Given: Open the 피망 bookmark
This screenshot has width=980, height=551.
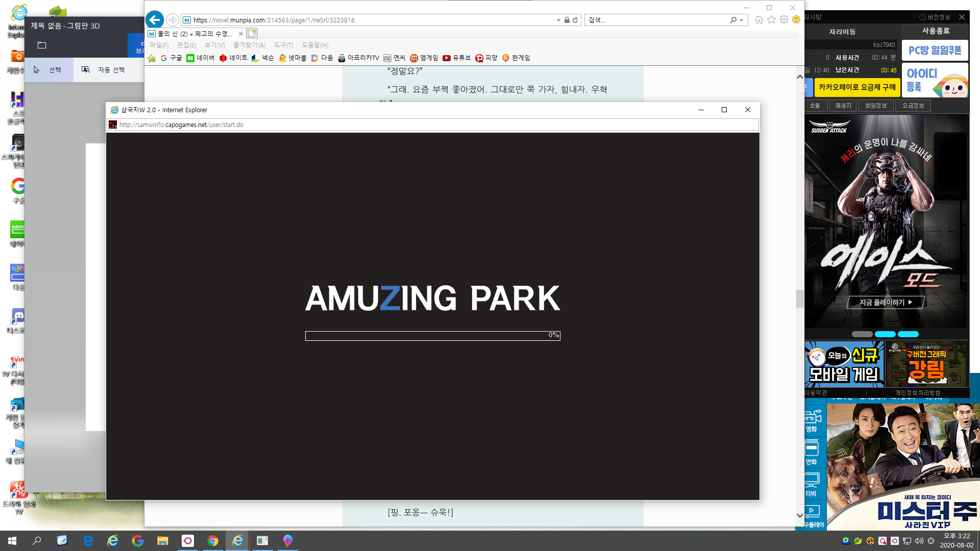Looking at the screenshot, I should click(486, 58).
